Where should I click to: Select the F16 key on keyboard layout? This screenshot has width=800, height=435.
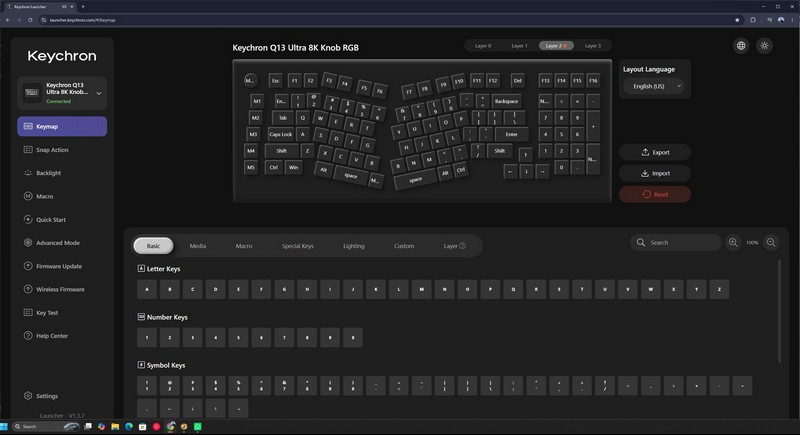(x=593, y=81)
